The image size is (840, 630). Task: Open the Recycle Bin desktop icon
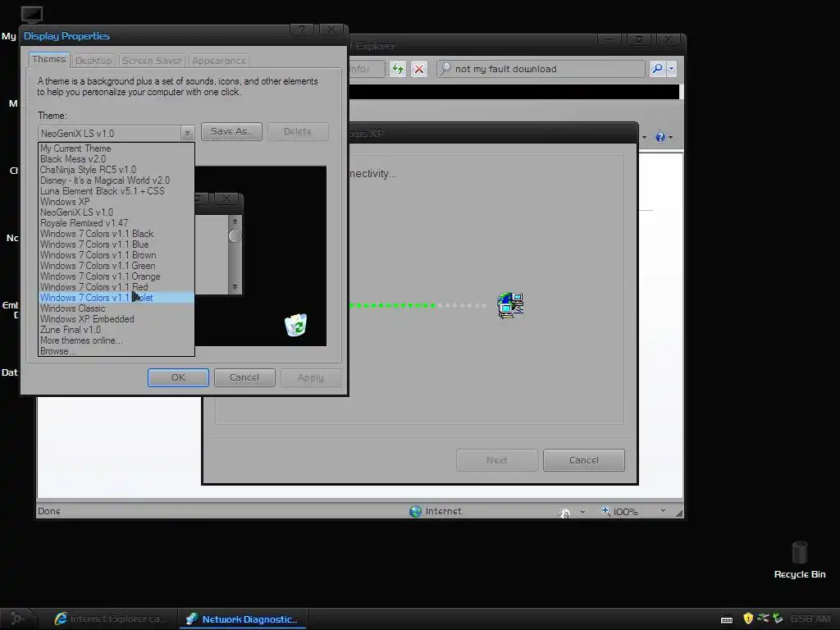(799, 559)
